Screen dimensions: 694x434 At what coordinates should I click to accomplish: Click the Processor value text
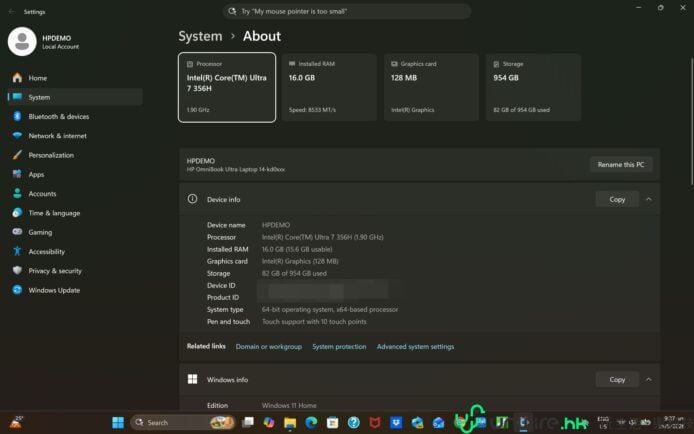coord(323,237)
